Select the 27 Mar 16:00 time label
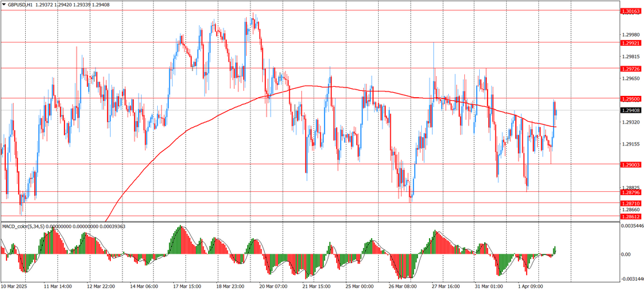Viewport: 644px width, 291px height. (x=445, y=286)
